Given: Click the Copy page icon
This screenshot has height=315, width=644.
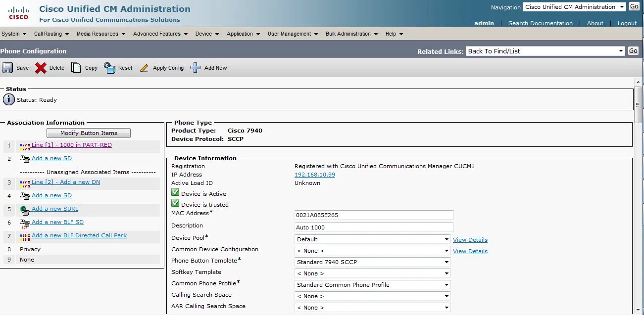Looking at the screenshot, I should 76,68.
